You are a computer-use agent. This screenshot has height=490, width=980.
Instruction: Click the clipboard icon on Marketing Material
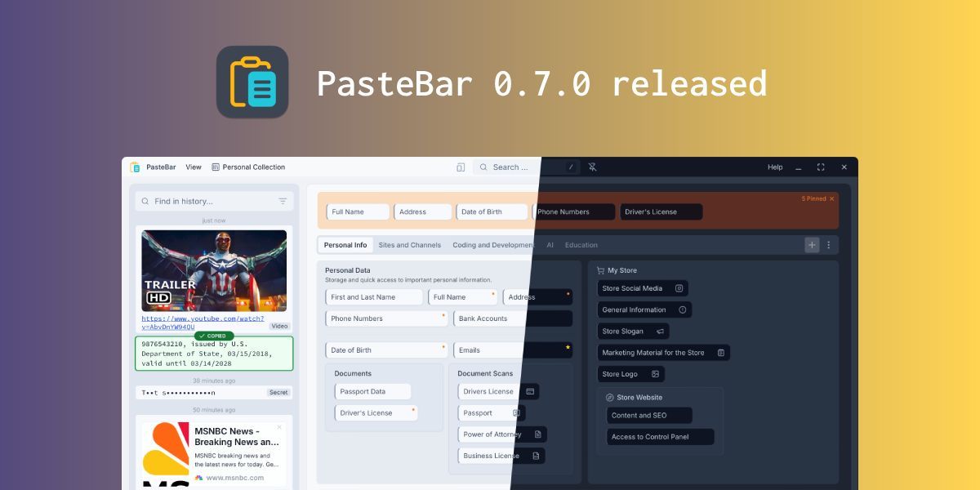pos(721,353)
